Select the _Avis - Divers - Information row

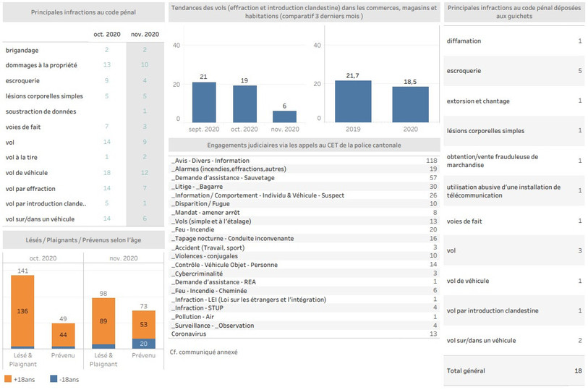tap(304, 161)
